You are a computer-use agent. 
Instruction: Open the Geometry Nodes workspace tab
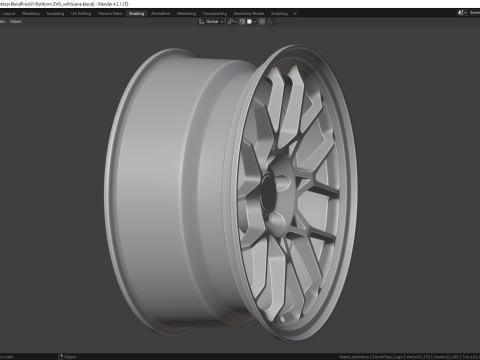pos(249,14)
